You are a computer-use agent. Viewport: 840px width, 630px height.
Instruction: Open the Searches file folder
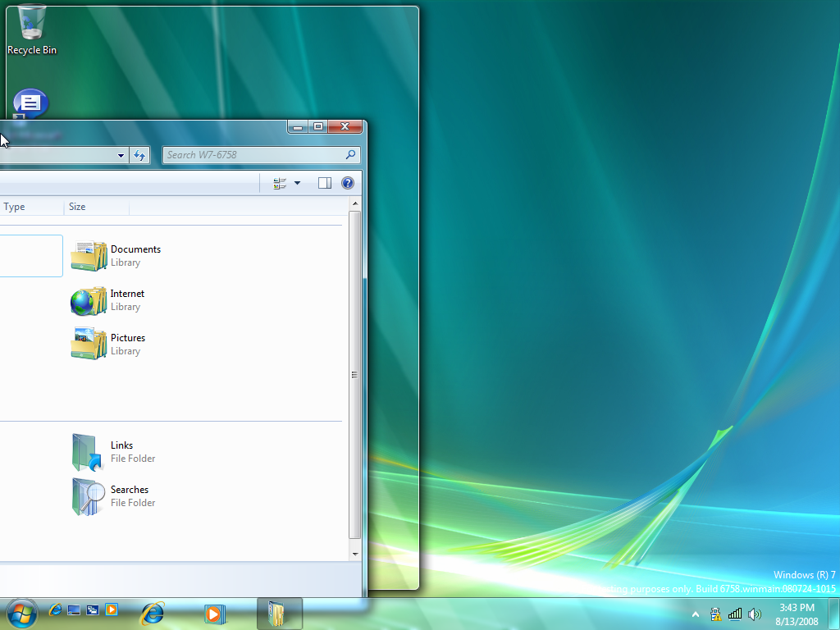(88, 496)
